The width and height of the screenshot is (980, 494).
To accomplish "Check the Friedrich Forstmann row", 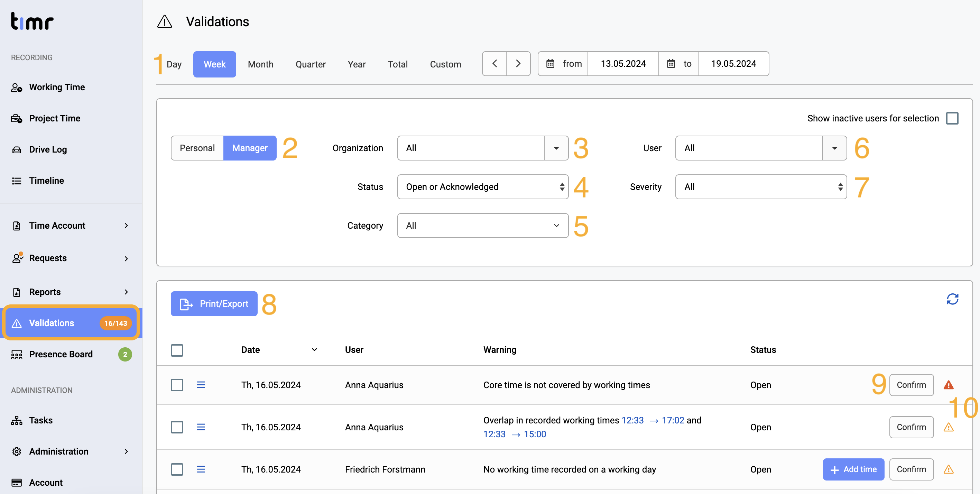I will pyautogui.click(x=177, y=469).
